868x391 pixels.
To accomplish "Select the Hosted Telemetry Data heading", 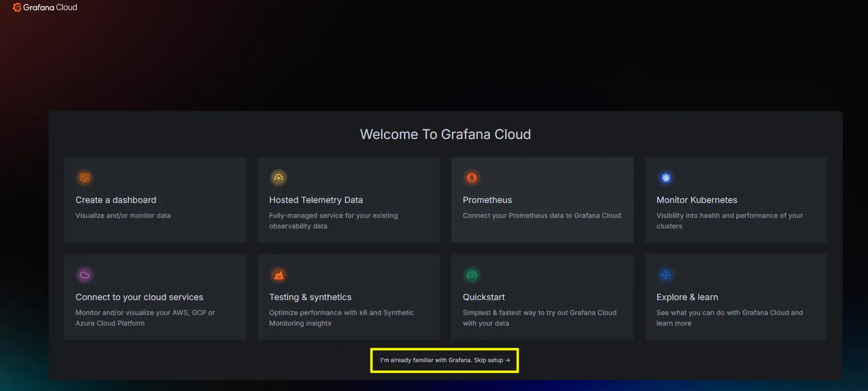I will coord(316,200).
